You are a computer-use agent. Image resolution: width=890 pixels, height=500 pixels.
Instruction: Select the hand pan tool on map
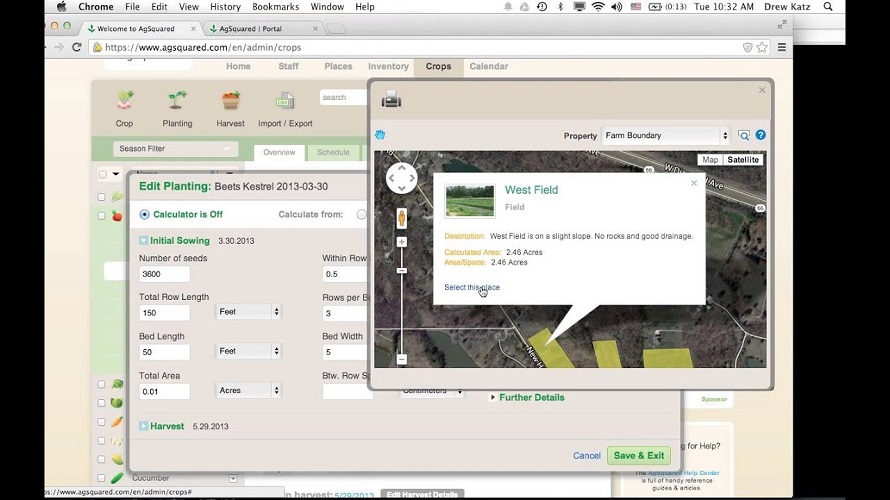(380, 135)
